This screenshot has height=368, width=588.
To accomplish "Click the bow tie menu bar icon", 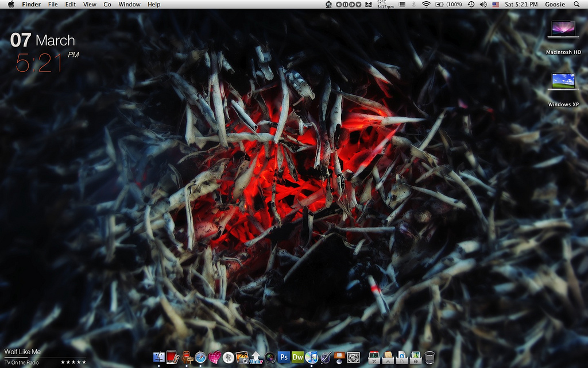I will [x=368, y=5].
